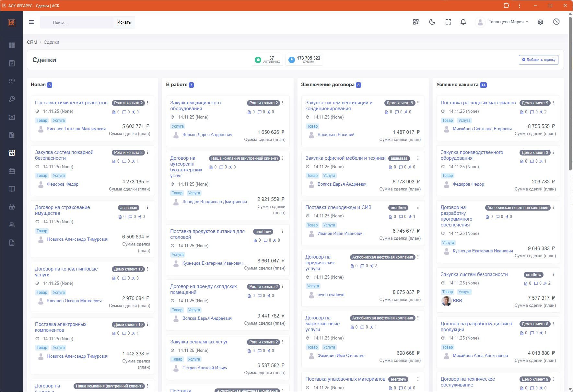Open the Закупка рекламных услуг deal link
Viewport: 573px width, 392px height.
pos(199,342)
